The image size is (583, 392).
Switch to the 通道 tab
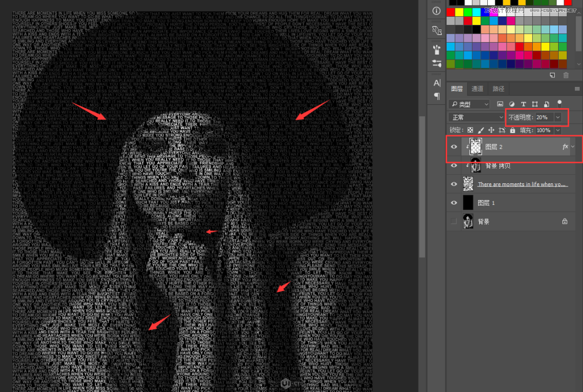[x=477, y=89]
